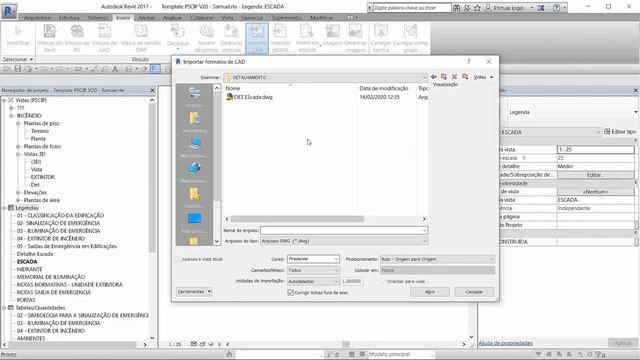
Task: Click the Nome do arquivo input field
Action: (344, 231)
